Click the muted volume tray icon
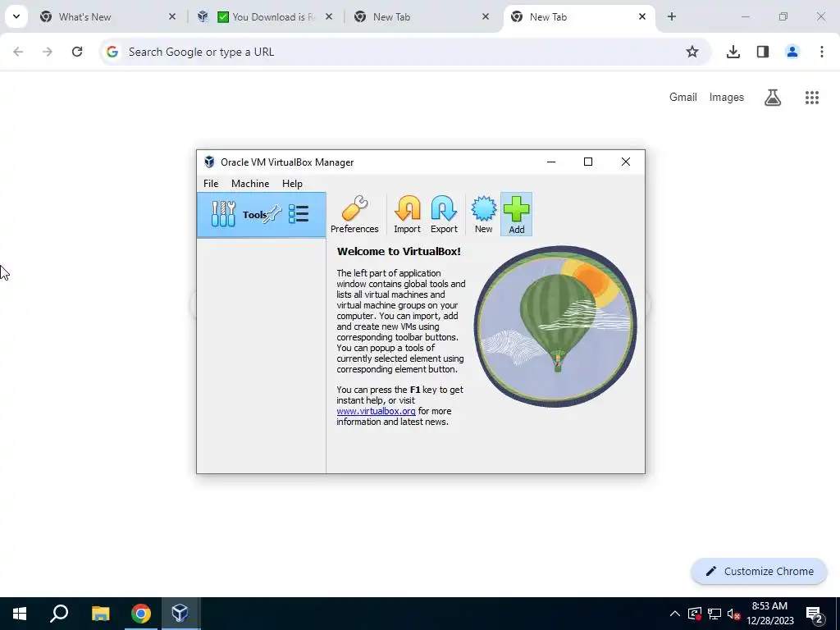Screen dimensions: 840x630 click(x=733, y=614)
